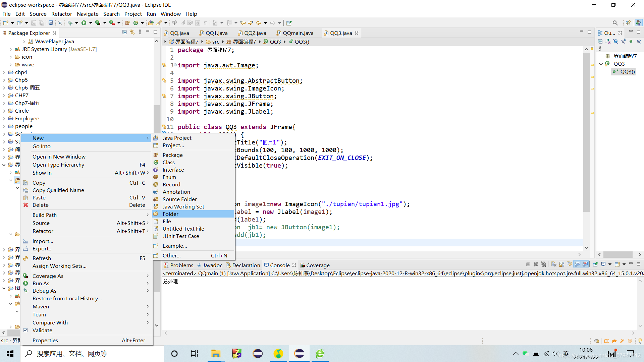Expand the JRE System Library node
Viewport: 644px width, 362px height.
tap(11, 49)
